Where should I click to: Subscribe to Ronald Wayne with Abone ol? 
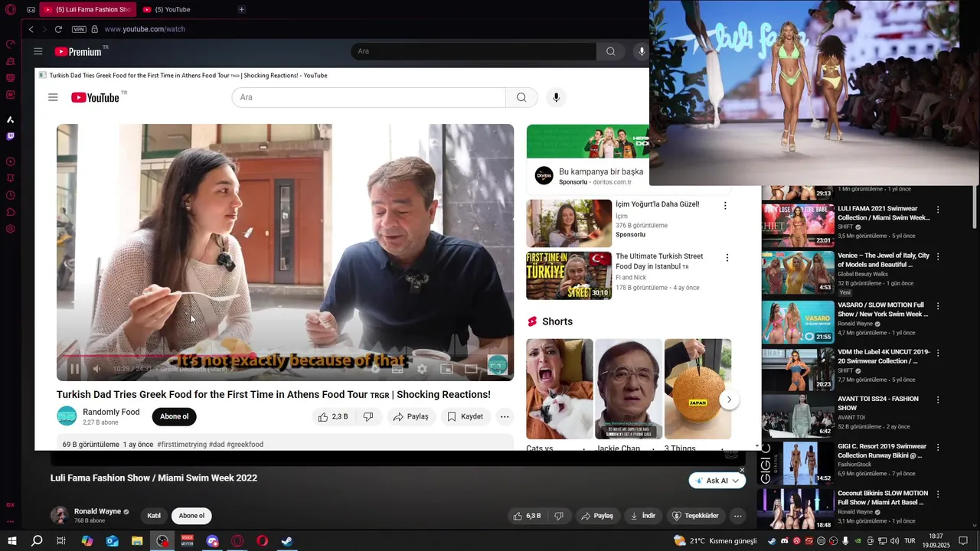coord(191,516)
